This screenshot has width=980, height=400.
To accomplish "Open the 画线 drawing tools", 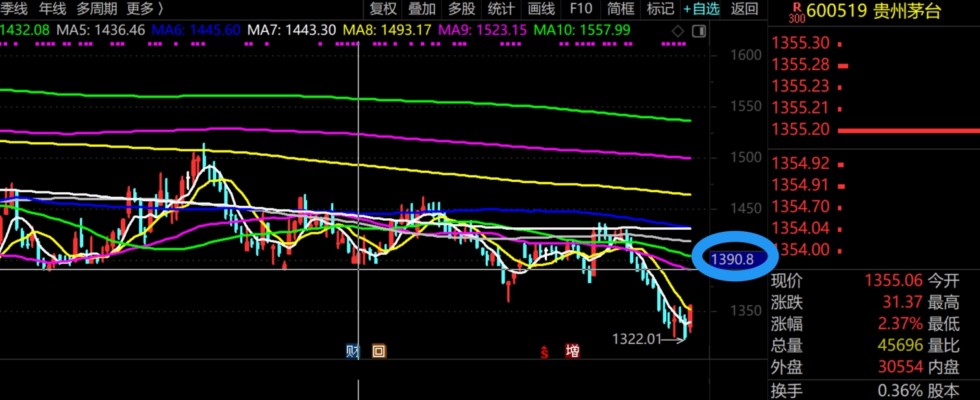I will 541,9.
